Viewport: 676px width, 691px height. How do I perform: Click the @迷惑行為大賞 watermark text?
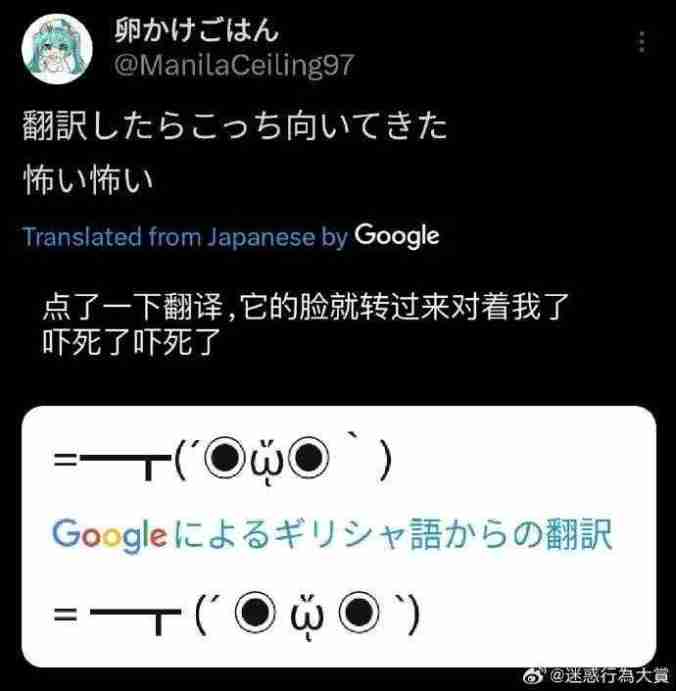click(x=609, y=675)
